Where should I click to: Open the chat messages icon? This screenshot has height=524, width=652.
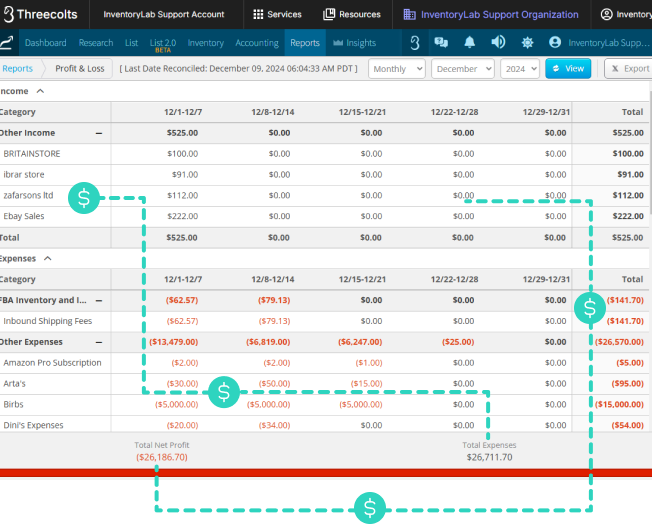click(441, 42)
